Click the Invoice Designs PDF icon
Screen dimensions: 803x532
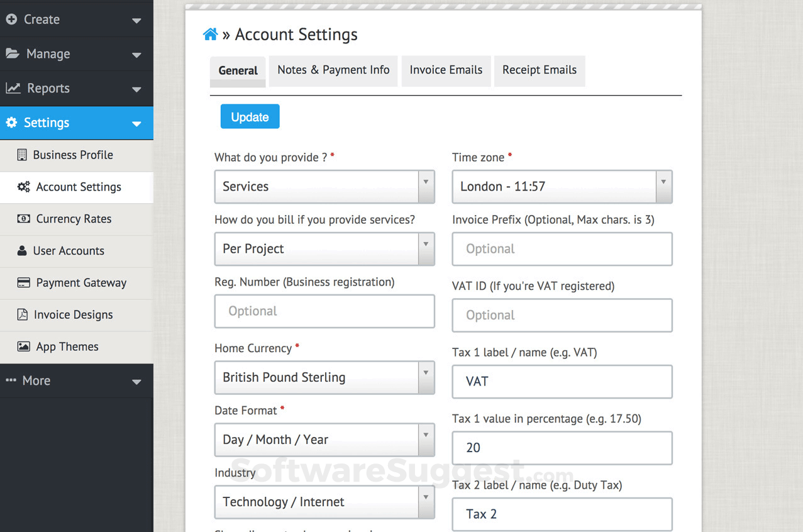[22, 315]
